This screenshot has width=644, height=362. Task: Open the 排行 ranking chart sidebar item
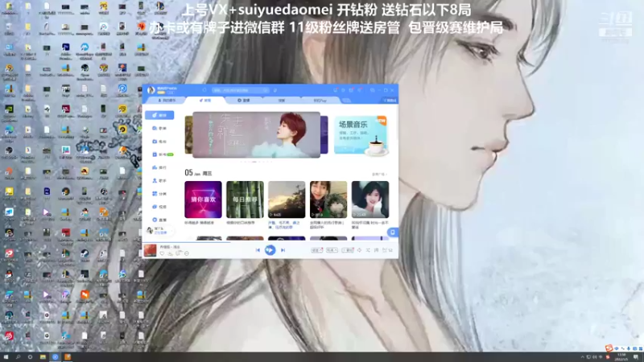[159, 167]
